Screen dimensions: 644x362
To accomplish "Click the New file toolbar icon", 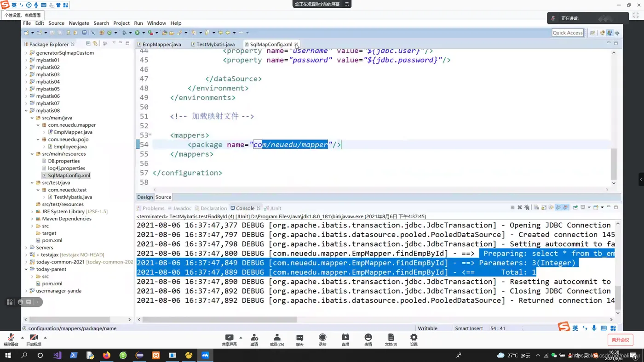I will 26,33.
